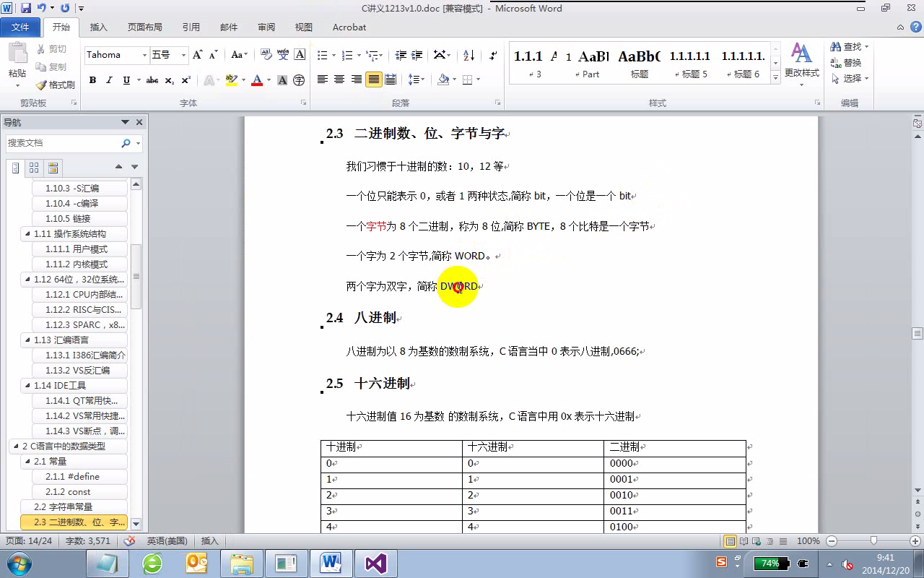Center align text
The height and width of the screenshot is (578, 924).
(x=339, y=79)
